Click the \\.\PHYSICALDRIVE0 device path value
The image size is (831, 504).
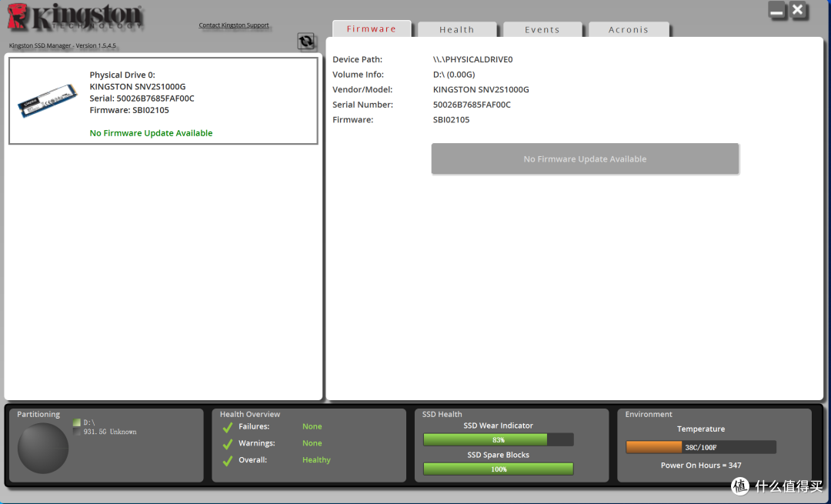point(472,59)
